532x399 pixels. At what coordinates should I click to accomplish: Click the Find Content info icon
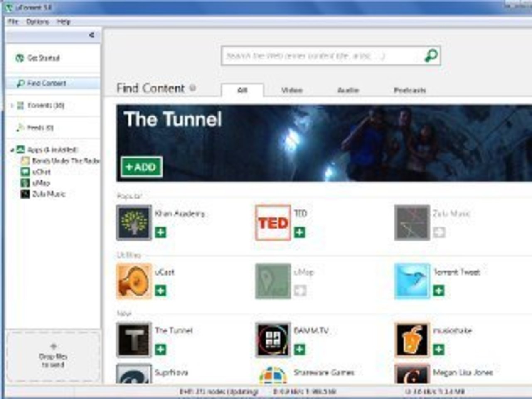(x=192, y=88)
